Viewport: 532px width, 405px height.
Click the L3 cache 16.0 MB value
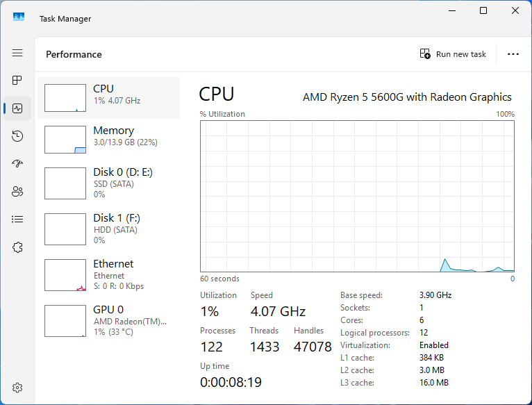coord(434,383)
